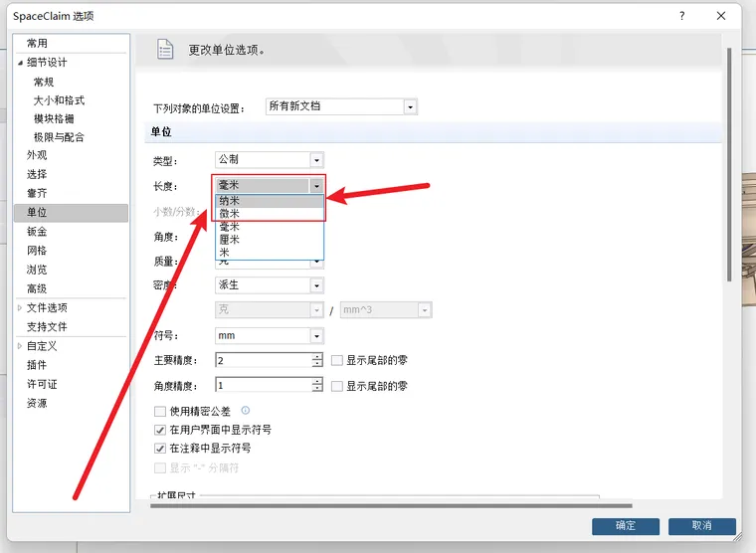Click the document icon beside 更改单位选项
This screenshot has height=553, width=756.
click(165, 49)
